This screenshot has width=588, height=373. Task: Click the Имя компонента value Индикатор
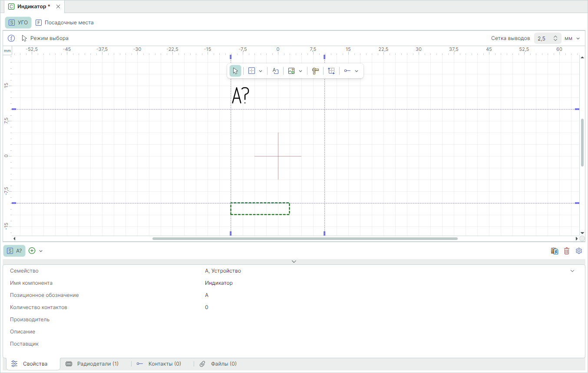(x=219, y=283)
